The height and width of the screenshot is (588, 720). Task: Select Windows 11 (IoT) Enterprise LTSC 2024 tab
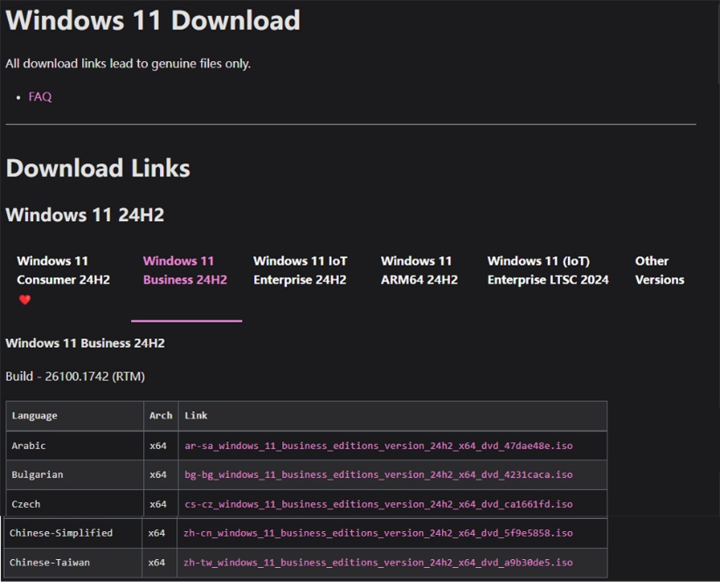[548, 270]
